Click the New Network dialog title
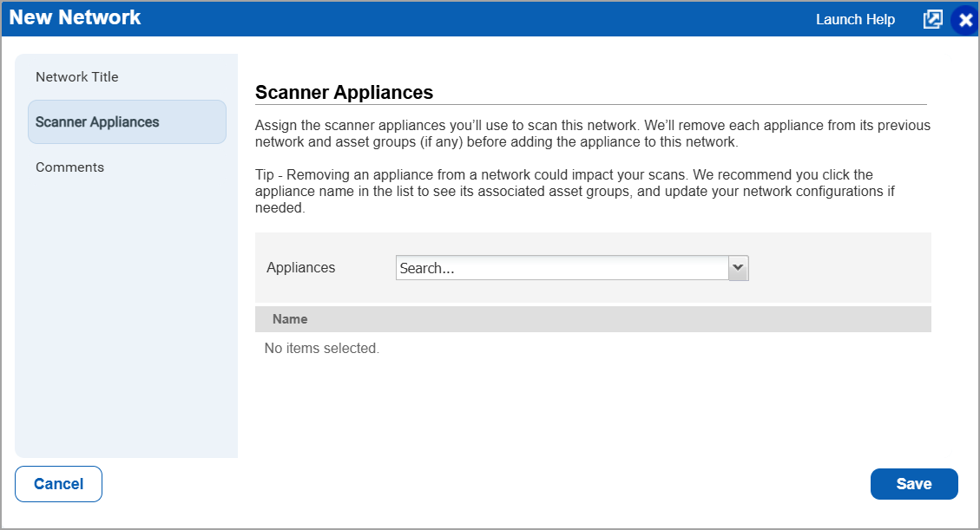Viewport: 980px width, 530px height. coord(75,17)
